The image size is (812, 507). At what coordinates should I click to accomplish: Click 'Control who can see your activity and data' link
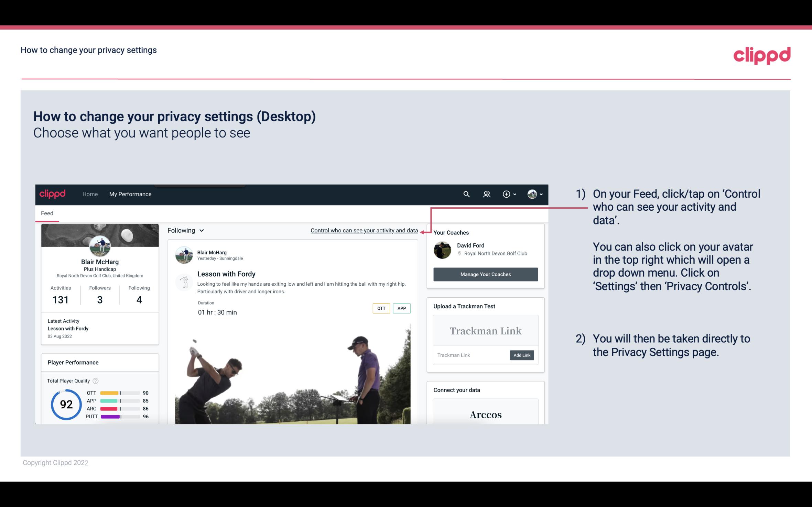364,230
